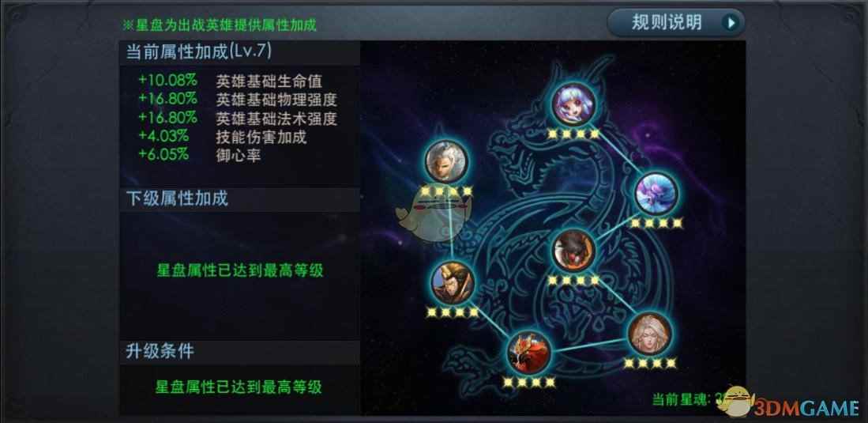Select the dark beast hero node in center
Screen dimensions: 868x423
pyautogui.click(x=573, y=250)
